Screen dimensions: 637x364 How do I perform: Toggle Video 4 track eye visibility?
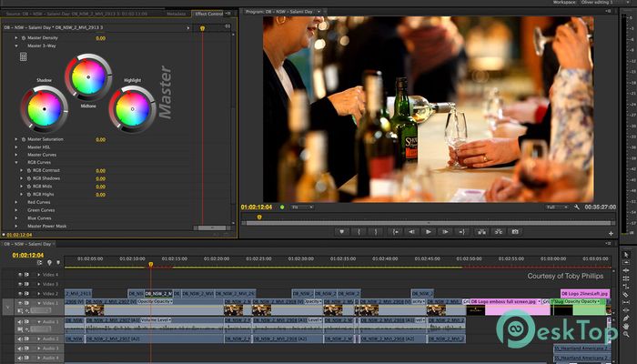coord(19,275)
